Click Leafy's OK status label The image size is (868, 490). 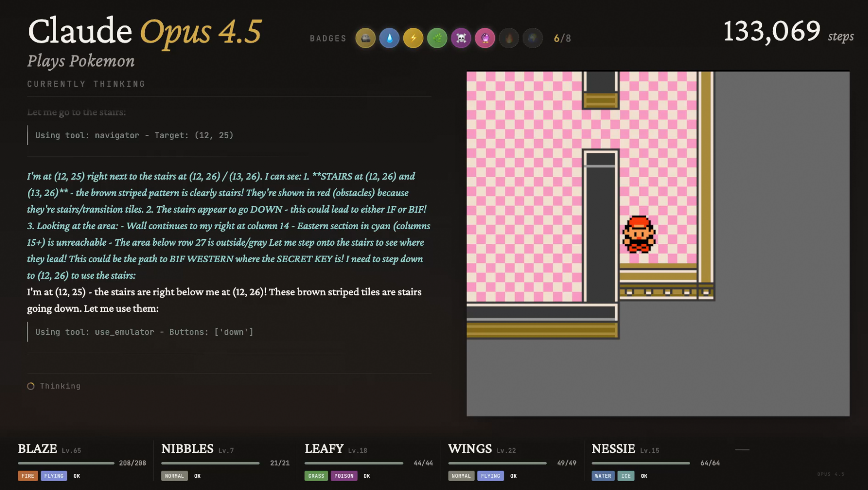point(367,476)
